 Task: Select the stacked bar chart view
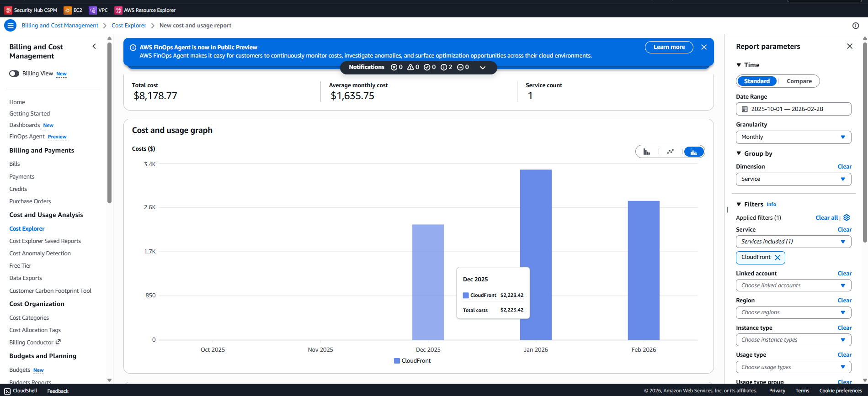click(694, 152)
